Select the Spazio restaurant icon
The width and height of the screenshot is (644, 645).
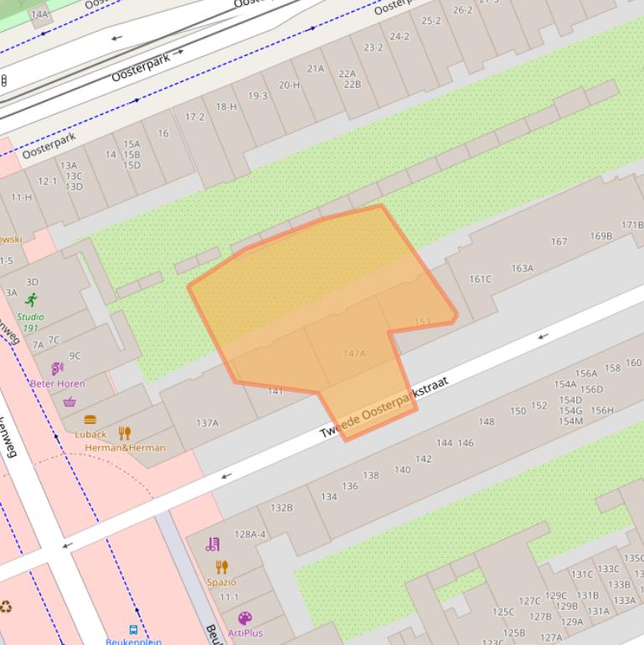pos(221,567)
